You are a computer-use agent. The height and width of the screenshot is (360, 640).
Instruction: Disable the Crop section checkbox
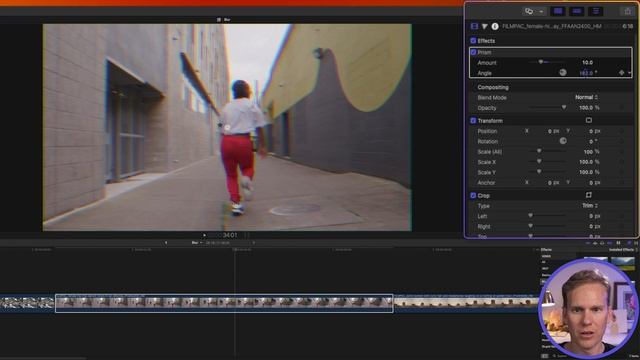[x=473, y=196]
